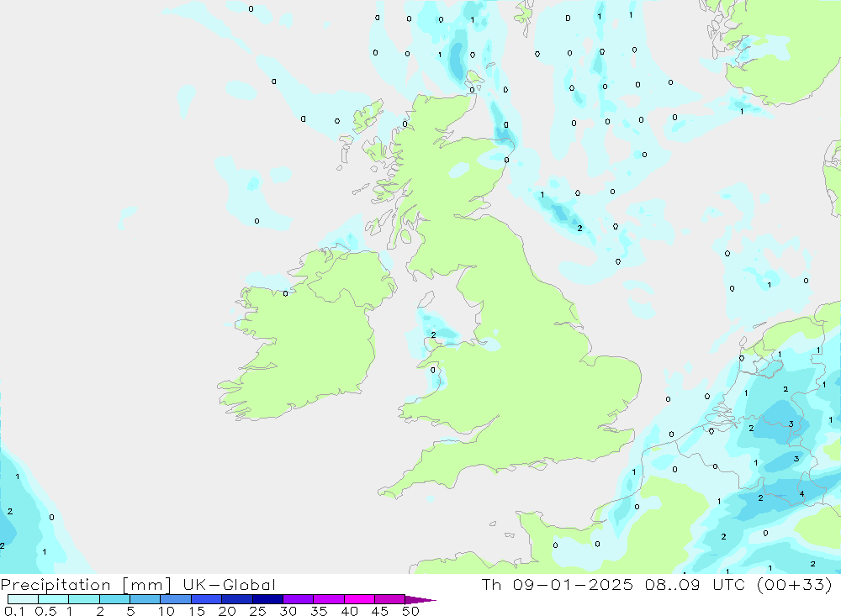Click the value '2' in the Irish Sea
Viewport: 841px width, 616px height.
tap(433, 335)
